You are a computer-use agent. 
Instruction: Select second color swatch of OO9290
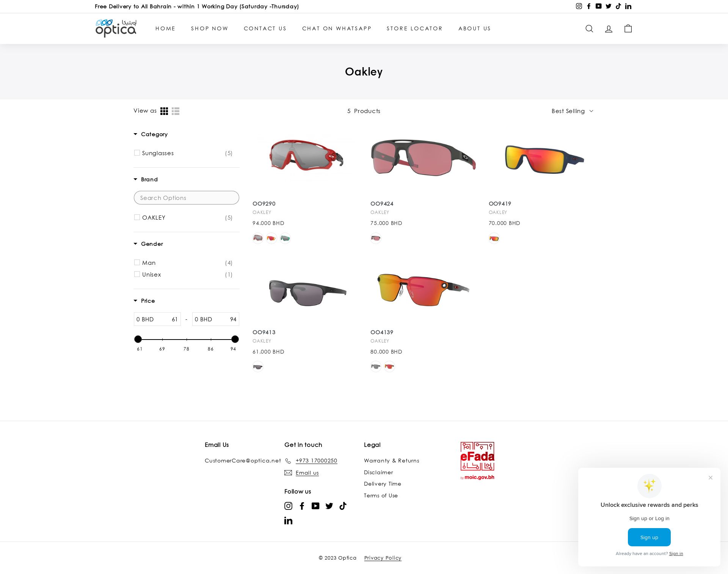click(271, 238)
